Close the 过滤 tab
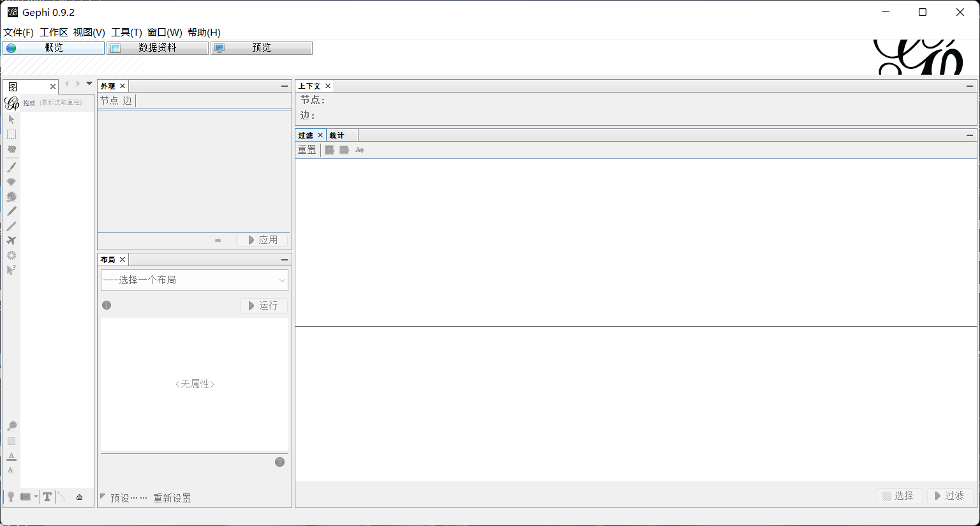Screen dimensions: 980x526 point(320,135)
